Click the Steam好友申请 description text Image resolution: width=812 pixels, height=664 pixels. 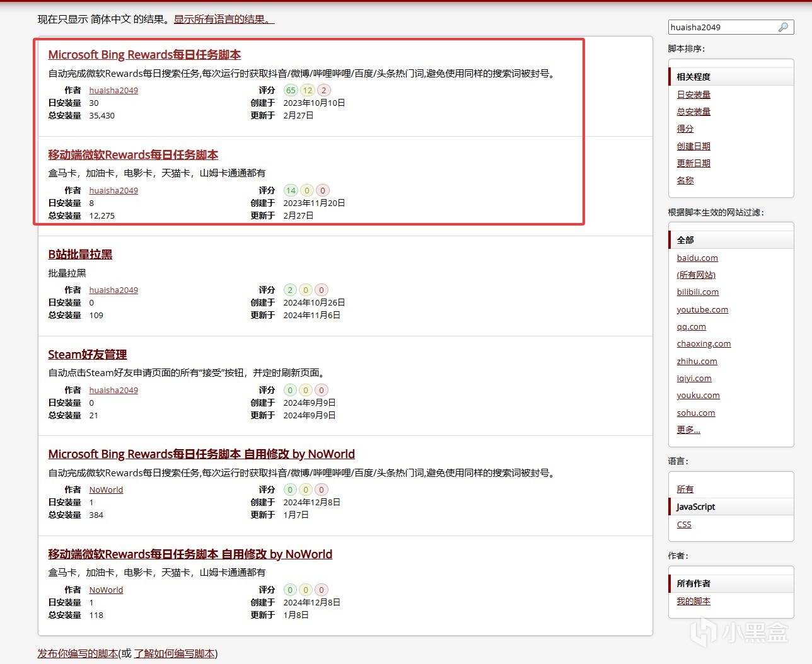[187, 372]
